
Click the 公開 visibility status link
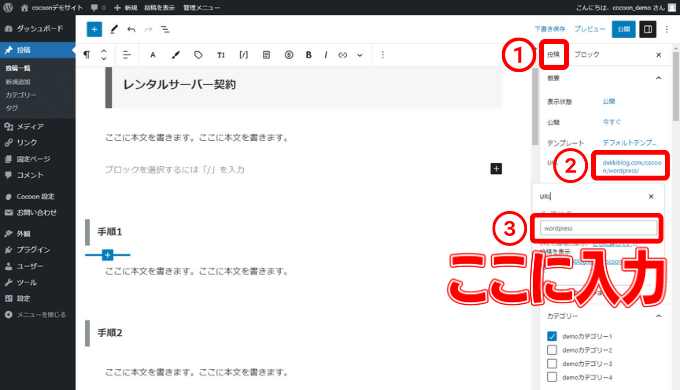[608, 101]
